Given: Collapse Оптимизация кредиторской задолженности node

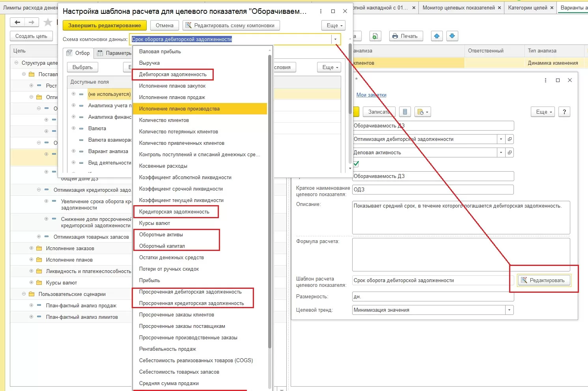Looking at the screenshot, I should (x=39, y=190).
